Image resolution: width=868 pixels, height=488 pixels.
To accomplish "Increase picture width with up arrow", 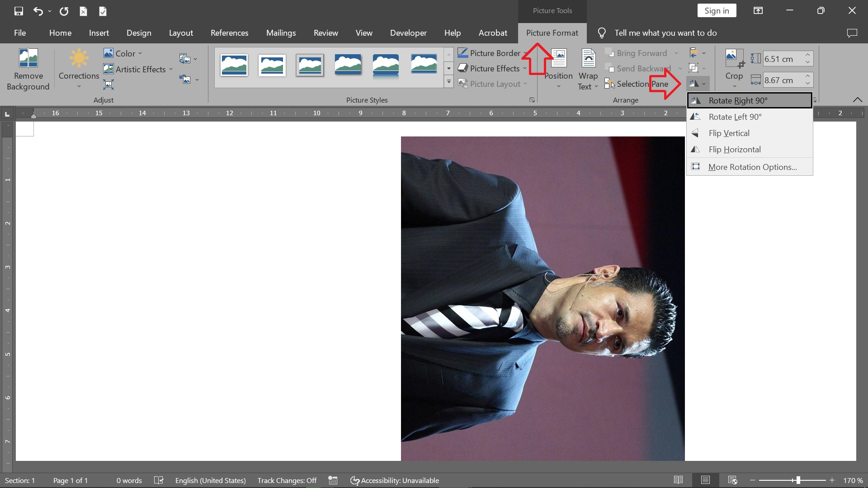I will tap(807, 76).
